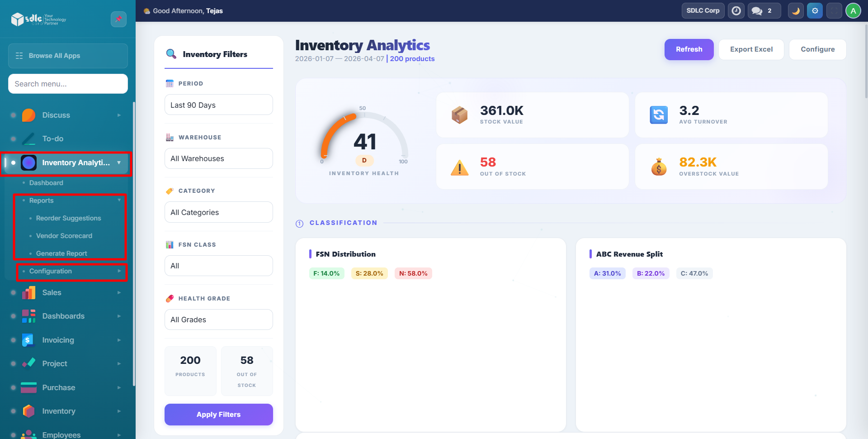The image size is (868, 439).
Task: Open the Invoicing app icon
Action: click(28, 340)
